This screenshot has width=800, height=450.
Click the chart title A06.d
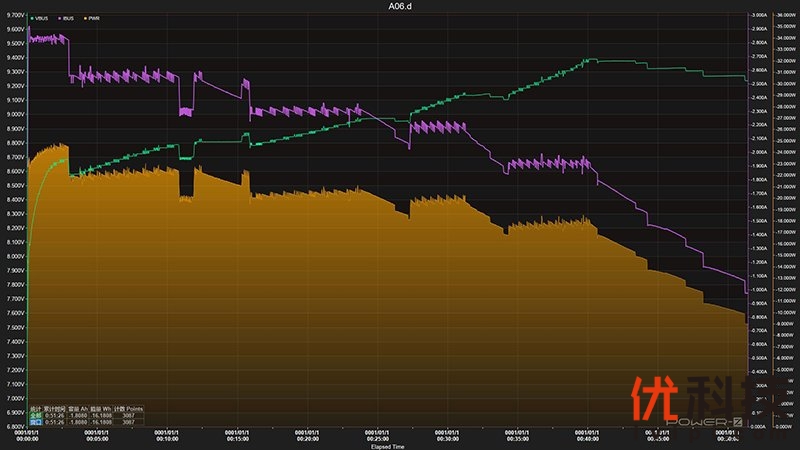(400, 6)
